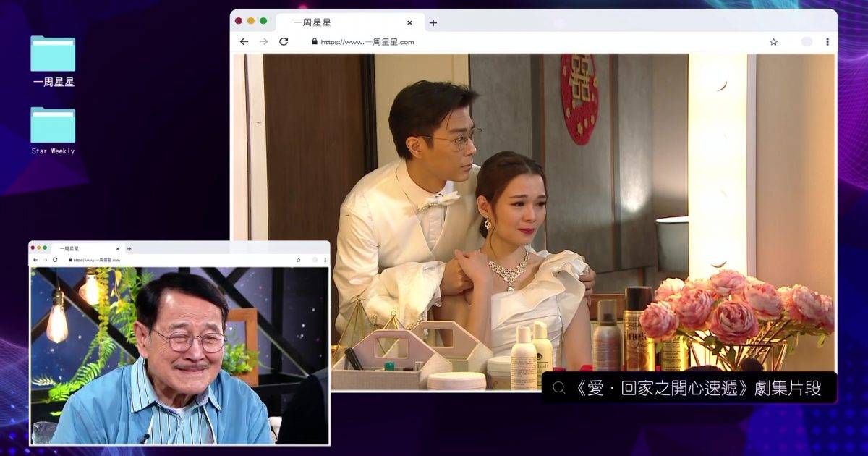Click the wedding scene video in large browser
The height and width of the screenshot is (456, 868).
534,222
